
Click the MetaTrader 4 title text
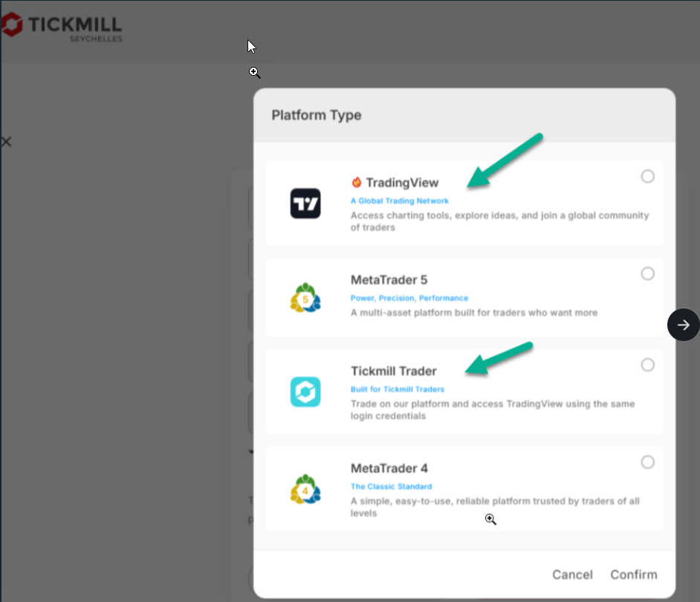point(389,468)
